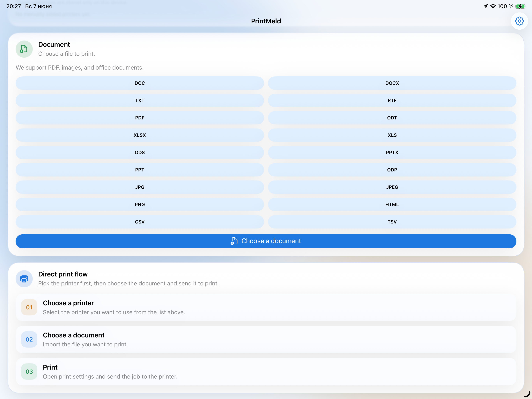This screenshot has width=532, height=399.
Task: Select the ODS format chip
Action: (140, 152)
